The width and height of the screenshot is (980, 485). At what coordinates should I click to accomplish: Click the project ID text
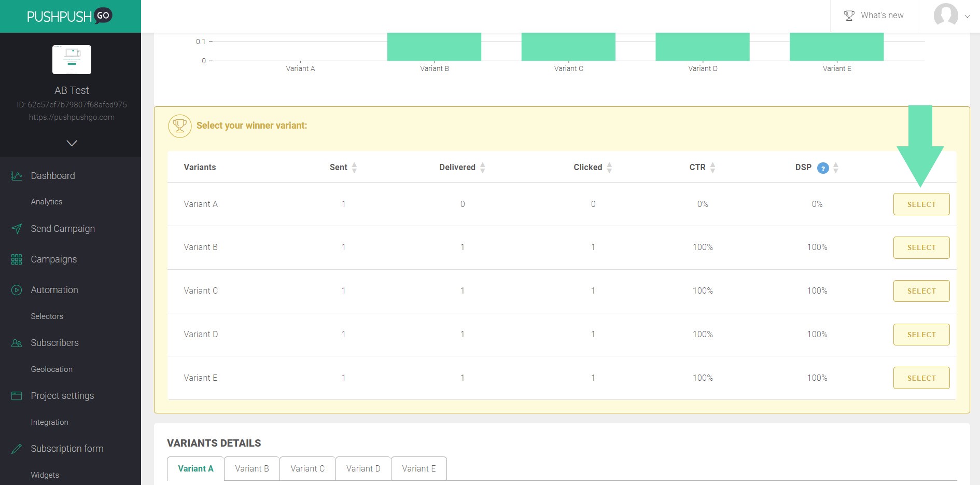pos(72,105)
